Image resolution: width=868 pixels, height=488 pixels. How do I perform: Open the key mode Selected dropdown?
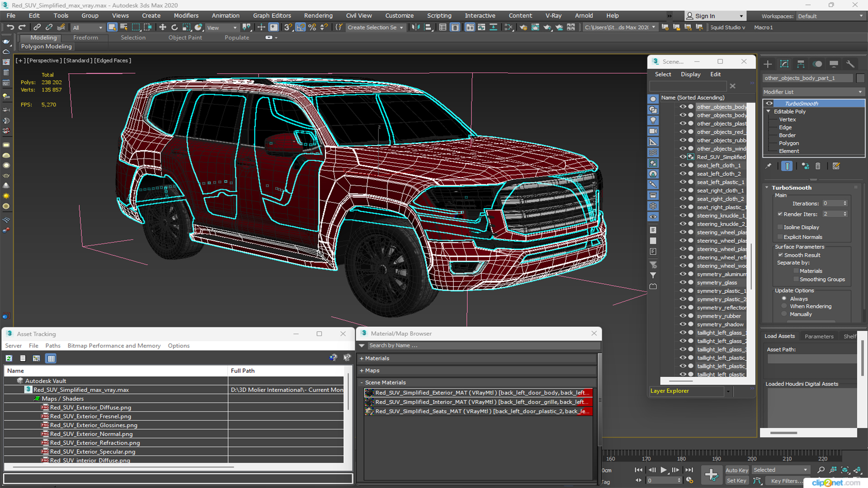tap(780, 470)
